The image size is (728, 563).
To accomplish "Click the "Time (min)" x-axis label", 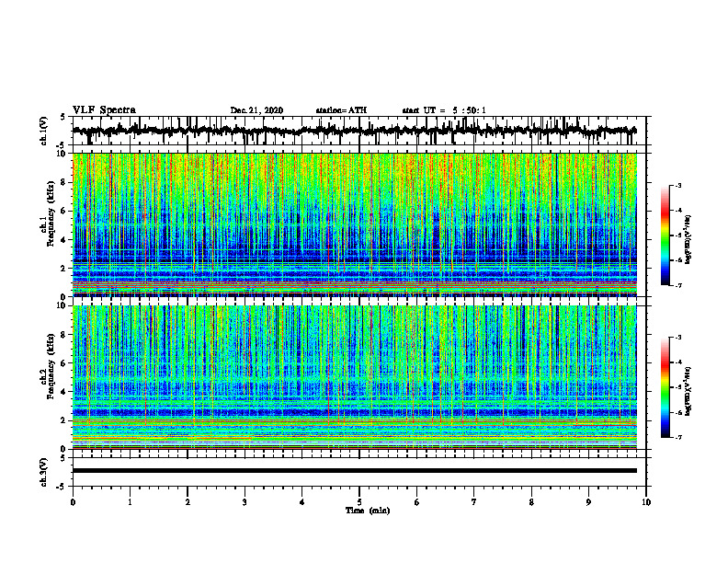I will tap(368, 511).
